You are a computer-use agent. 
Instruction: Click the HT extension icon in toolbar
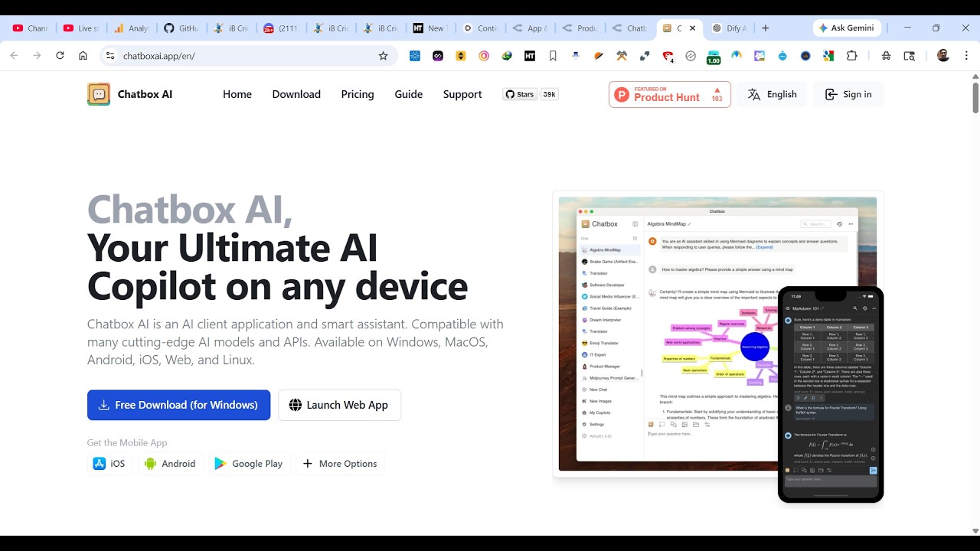(530, 56)
